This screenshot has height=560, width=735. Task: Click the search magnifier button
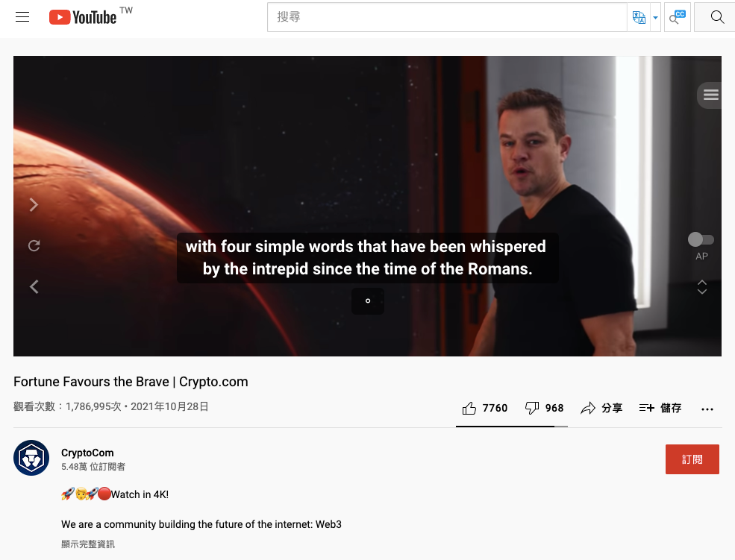717,17
